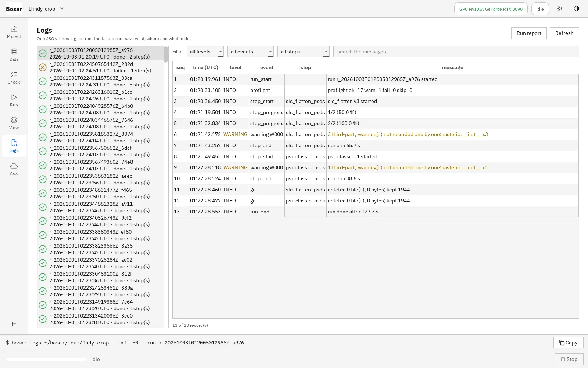588x368 pixels.
Task: Click the idle progress bar at bottom
Action: point(46,359)
